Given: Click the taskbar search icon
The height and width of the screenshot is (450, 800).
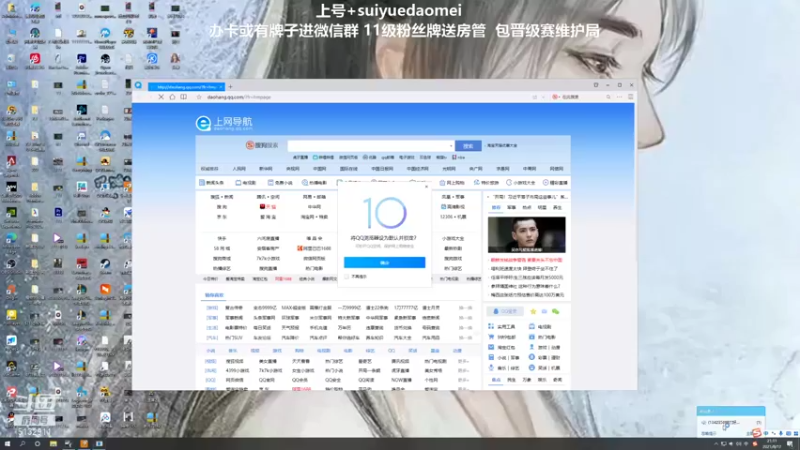Looking at the screenshot, I should 22,444.
